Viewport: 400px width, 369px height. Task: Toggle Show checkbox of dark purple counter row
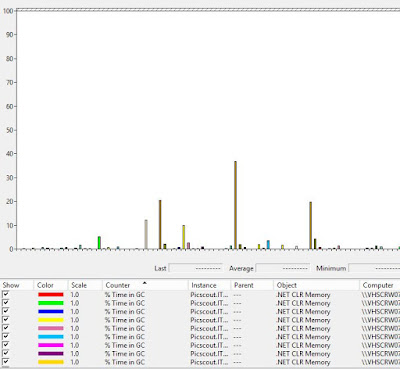pyautogui.click(x=6, y=353)
